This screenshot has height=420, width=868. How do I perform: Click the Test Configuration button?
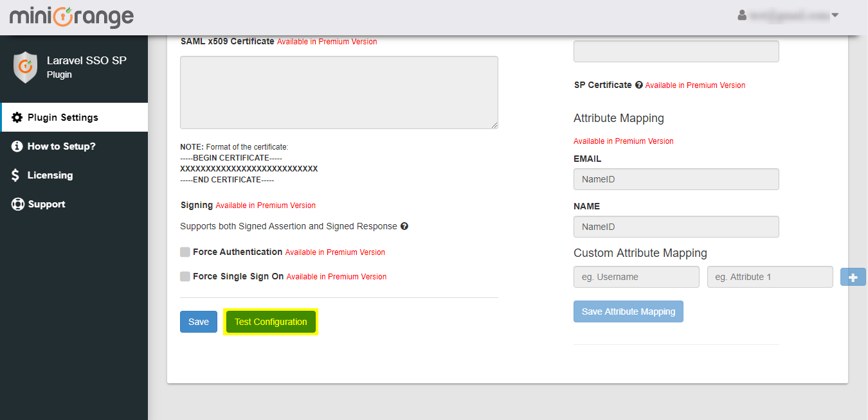tap(271, 322)
